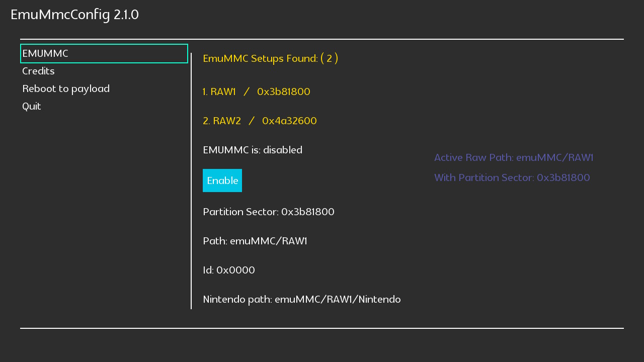Click the 'Id: 0x0000' line
644x362 pixels.
[229, 270]
